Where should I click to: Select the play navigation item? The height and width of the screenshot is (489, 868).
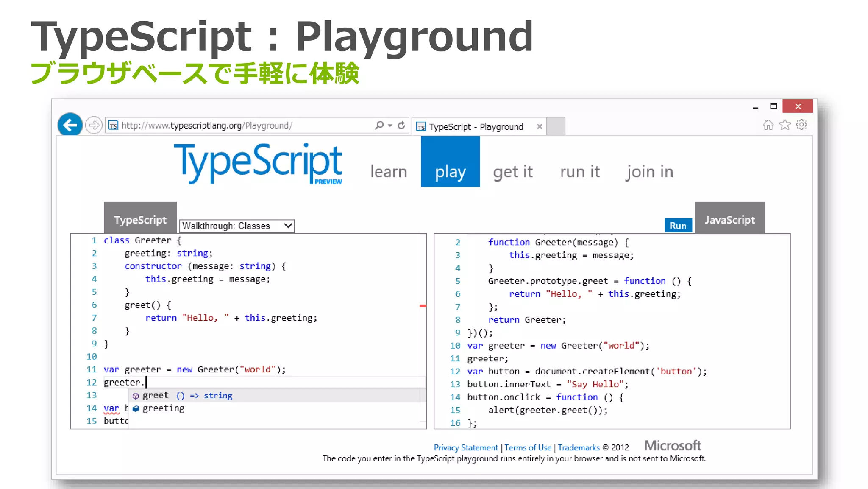click(450, 162)
